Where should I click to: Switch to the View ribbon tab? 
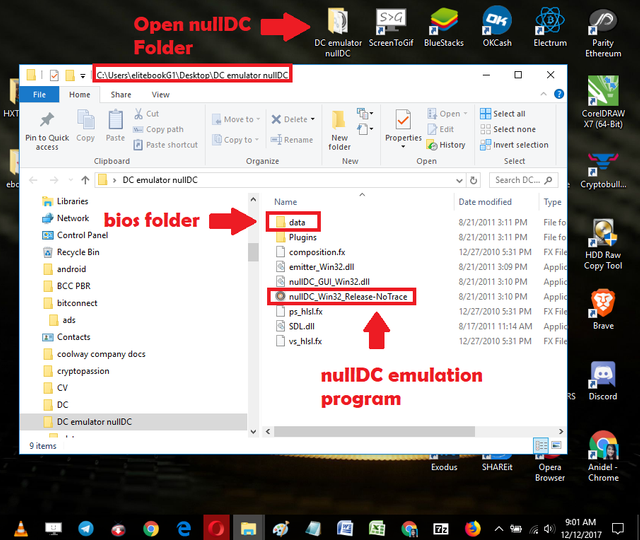(160, 94)
